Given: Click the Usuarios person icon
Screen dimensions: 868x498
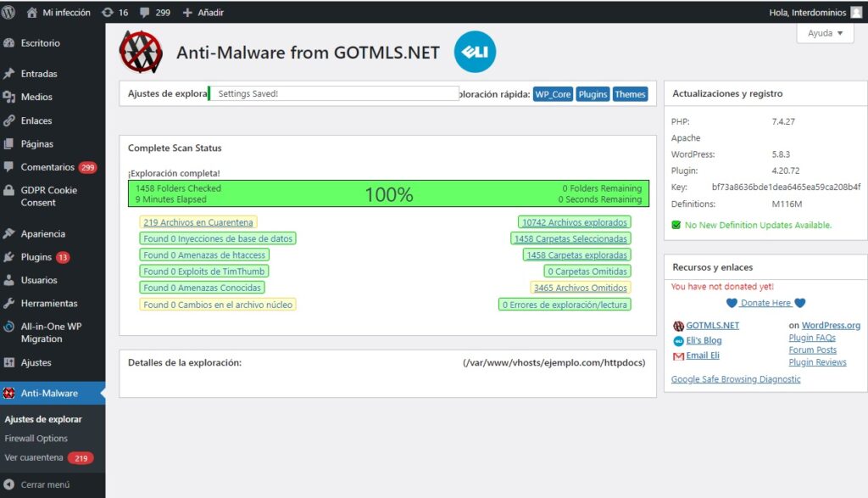Looking at the screenshot, I should [8, 280].
